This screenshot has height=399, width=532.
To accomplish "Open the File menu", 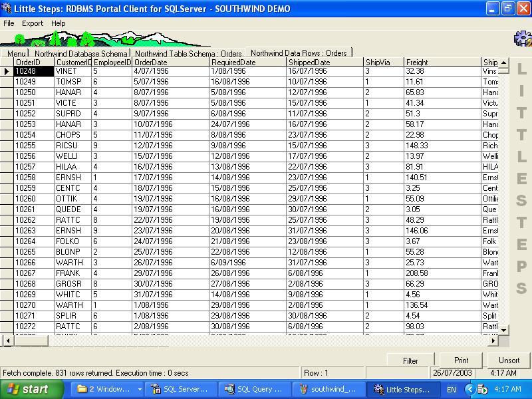I will [9, 23].
